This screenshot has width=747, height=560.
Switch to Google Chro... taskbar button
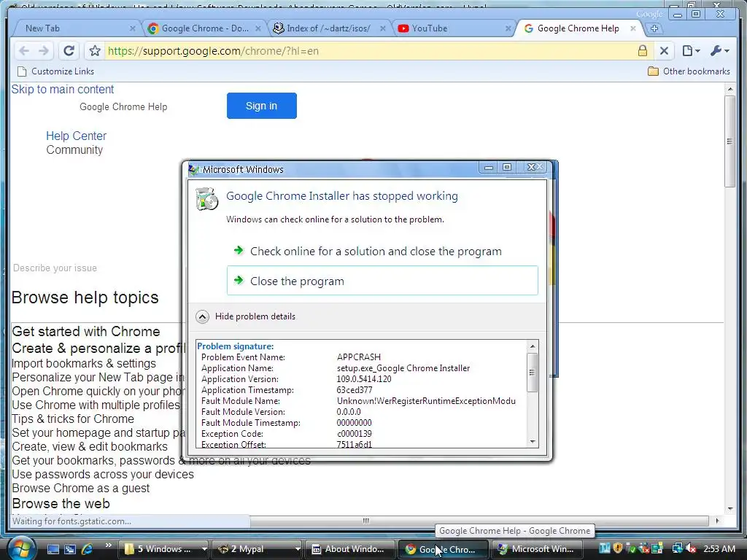(x=443, y=549)
